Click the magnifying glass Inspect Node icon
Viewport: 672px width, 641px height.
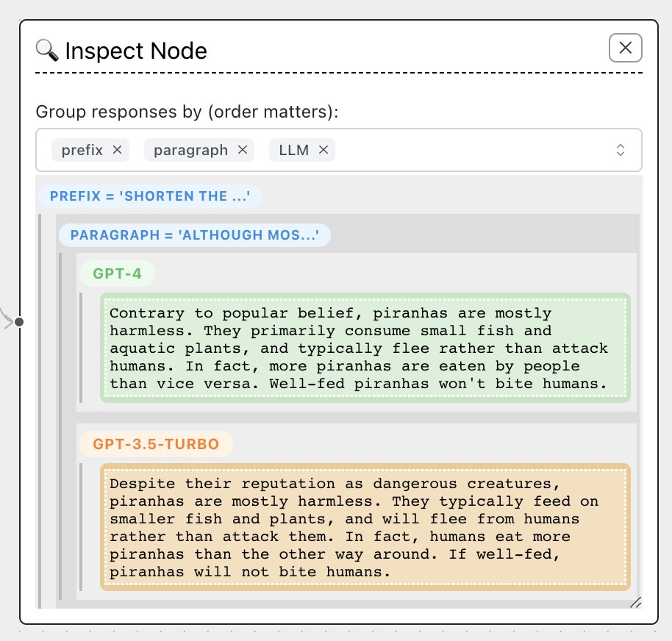pos(47,50)
